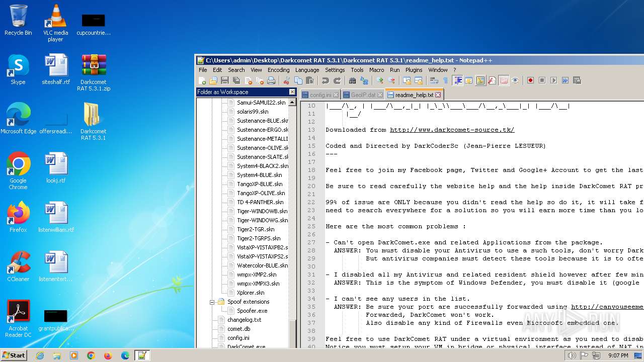Open the Search menu
The height and width of the screenshot is (362, 644).
(x=236, y=70)
